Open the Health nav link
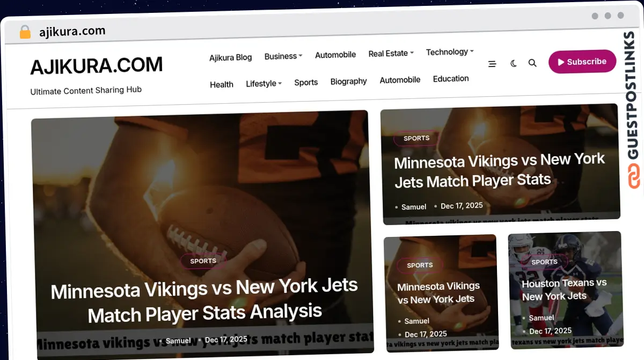The width and height of the screenshot is (644, 360). pyautogui.click(x=221, y=84)
